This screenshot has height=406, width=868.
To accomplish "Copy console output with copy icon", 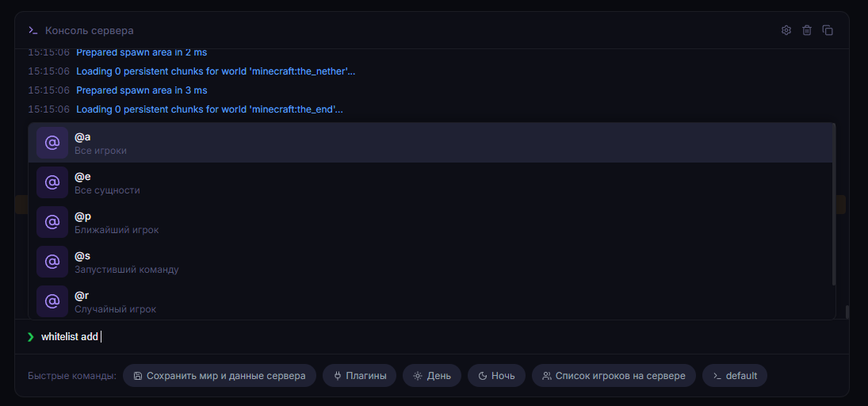I will 828,30.
